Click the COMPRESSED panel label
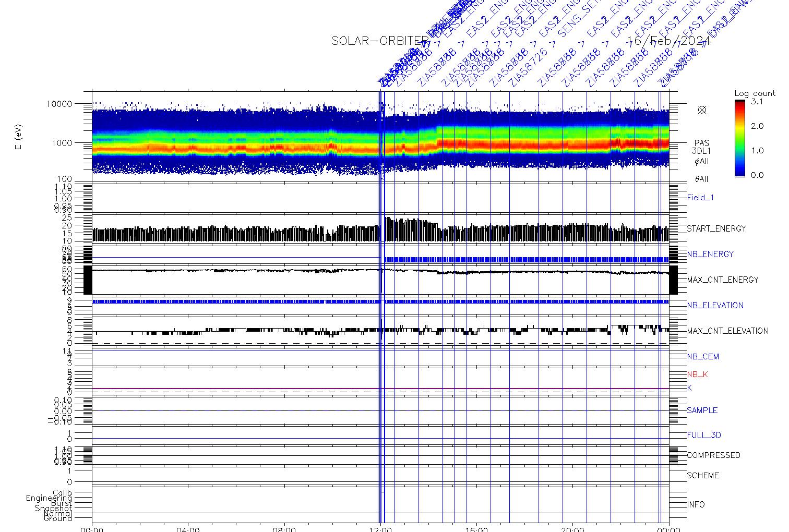Viewport: 789px width, 532px height. 713,455
